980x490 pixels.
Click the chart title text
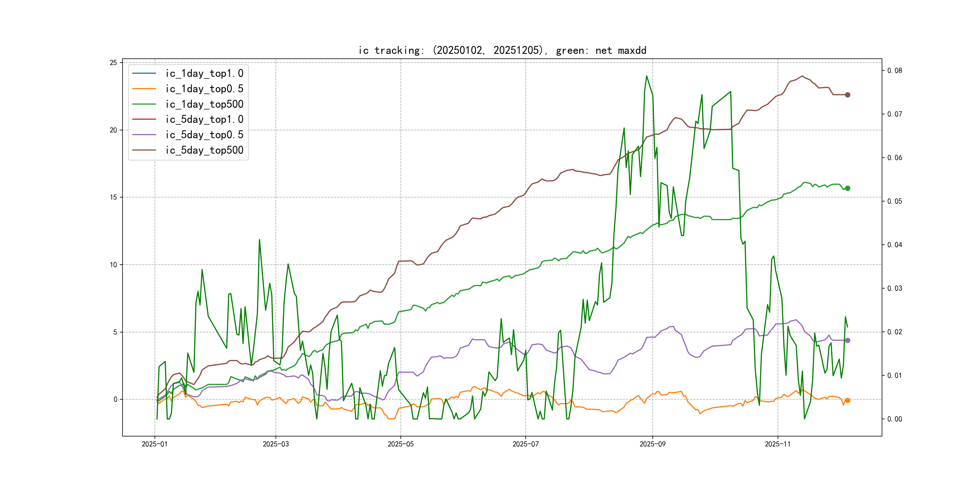pos(502,50)
